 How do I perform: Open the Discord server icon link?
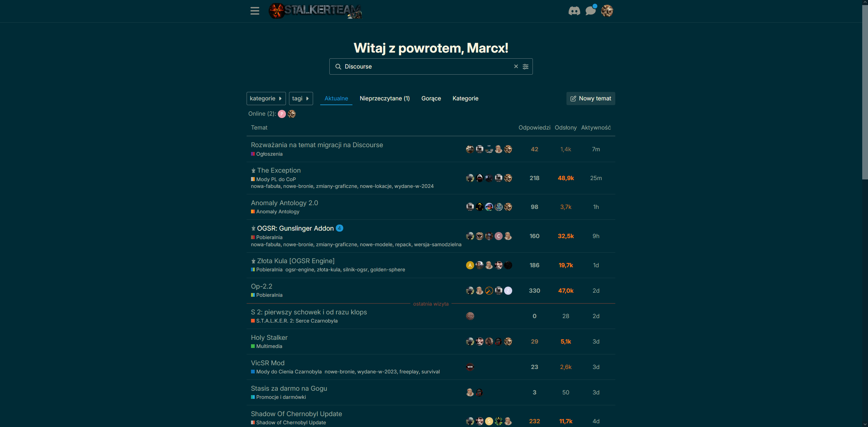[574, 11]
